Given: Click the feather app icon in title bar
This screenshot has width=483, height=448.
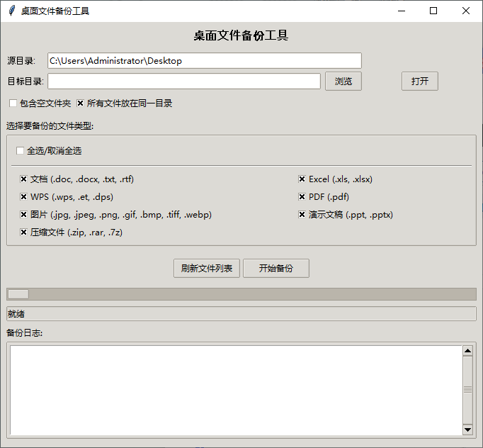Looking at the screenshot, I should 11,11.
